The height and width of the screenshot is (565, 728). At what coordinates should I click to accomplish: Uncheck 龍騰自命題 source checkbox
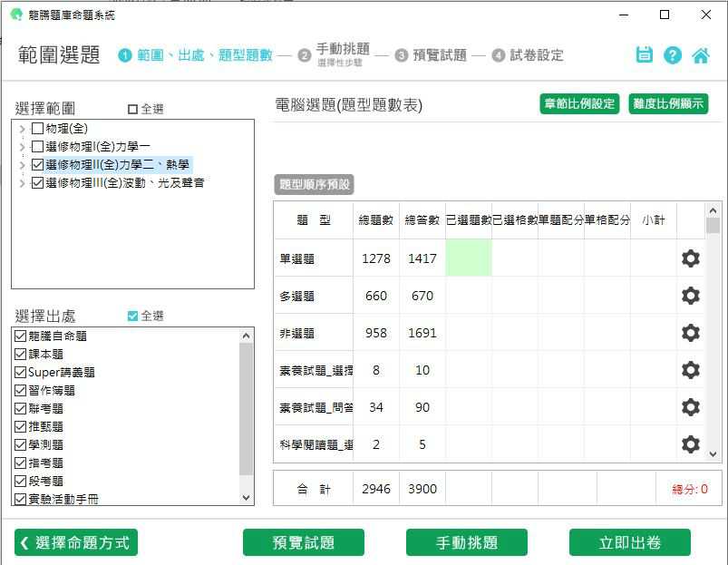tap(21, 336)
